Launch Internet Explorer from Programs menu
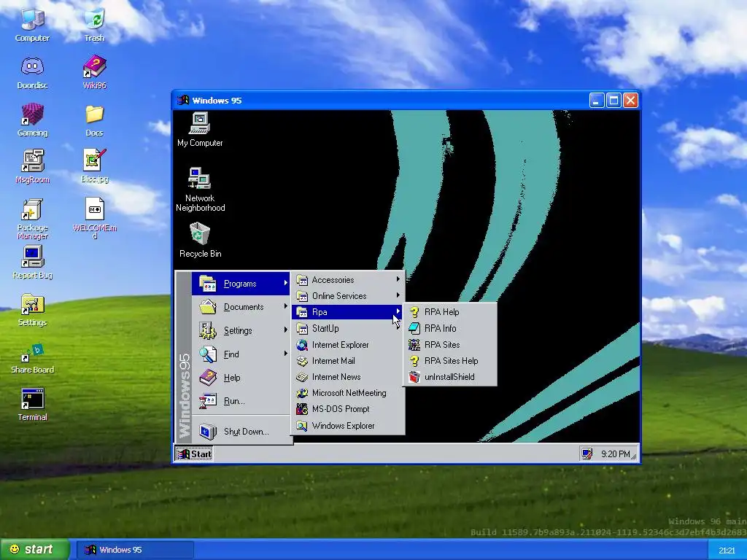747x560 pixels. (348, 344)
